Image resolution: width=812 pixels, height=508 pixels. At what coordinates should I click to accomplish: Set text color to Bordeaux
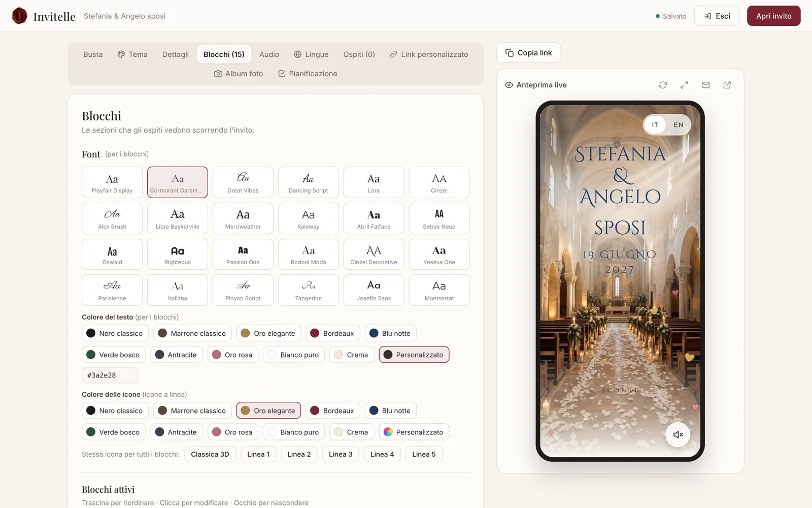coord(333,333)
